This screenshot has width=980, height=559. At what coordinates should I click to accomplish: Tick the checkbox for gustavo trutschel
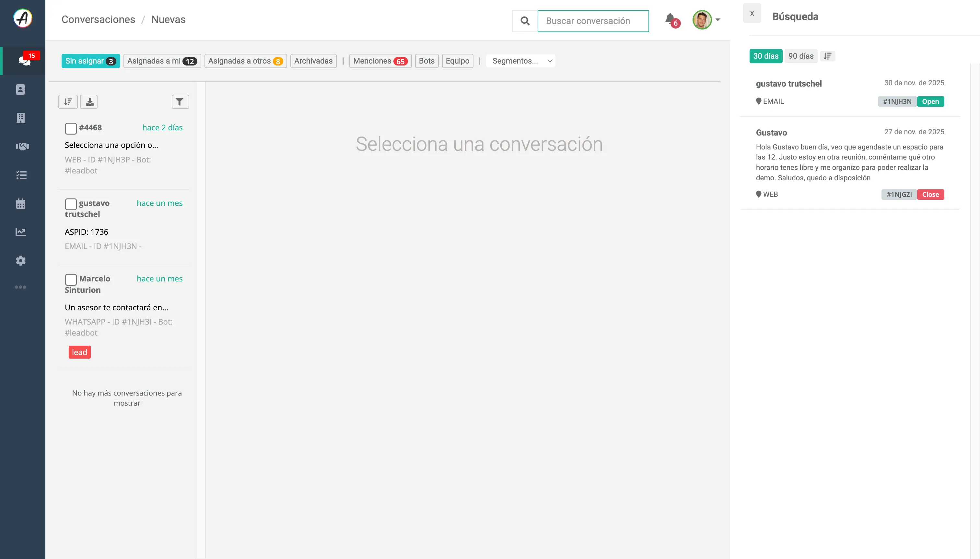[x=71, y=204]
